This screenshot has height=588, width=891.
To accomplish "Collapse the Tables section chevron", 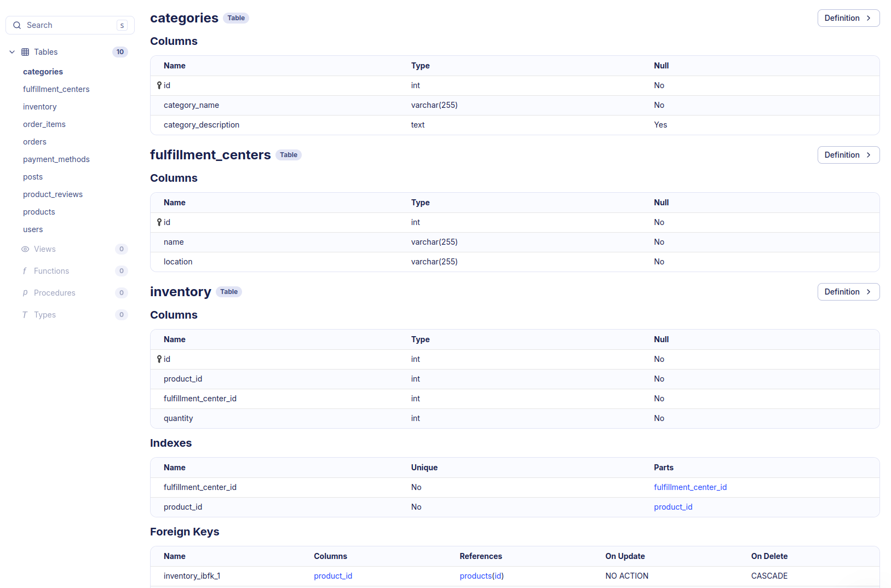I will coord(12,51).
